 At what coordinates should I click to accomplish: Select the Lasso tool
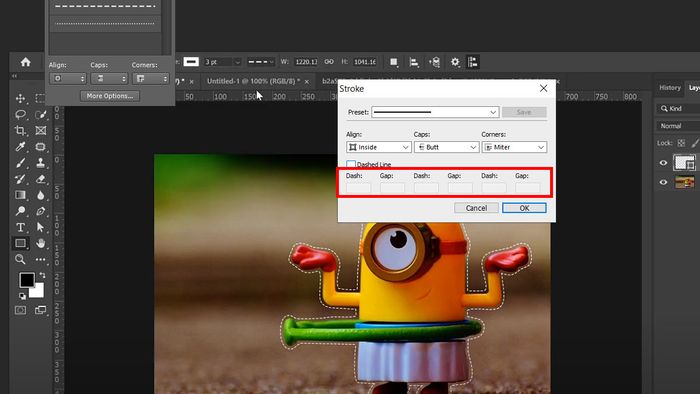point(21,114)
